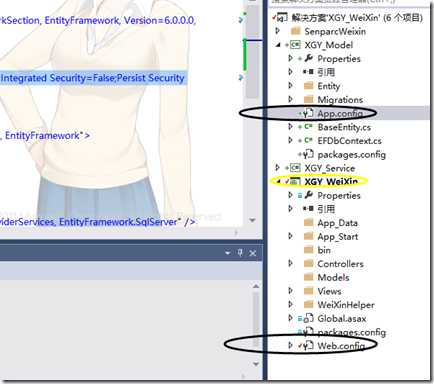Click the BaseEntity.cs C# file icon
The width and height of the screenshot is (434, 384).
pos(308,127)
